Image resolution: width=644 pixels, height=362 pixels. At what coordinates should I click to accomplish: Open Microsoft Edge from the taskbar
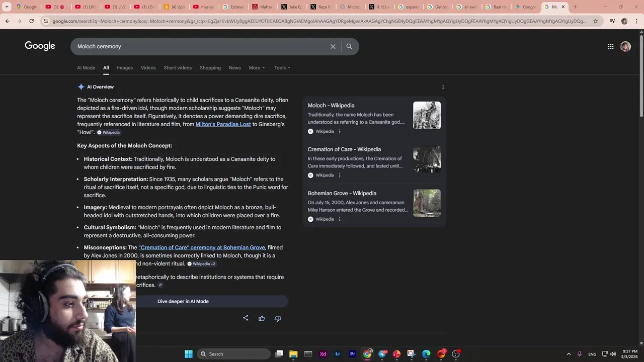click(x=426, y=354)
